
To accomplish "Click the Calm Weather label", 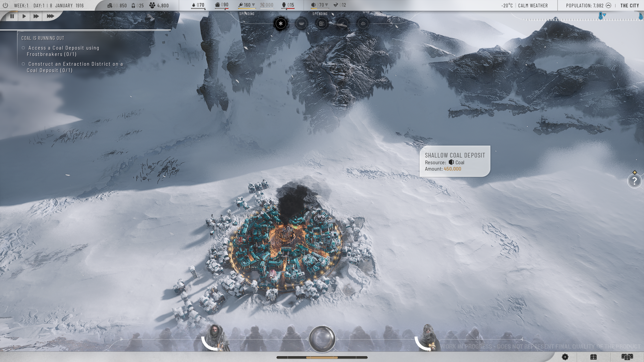I will (x=533, y=5).
